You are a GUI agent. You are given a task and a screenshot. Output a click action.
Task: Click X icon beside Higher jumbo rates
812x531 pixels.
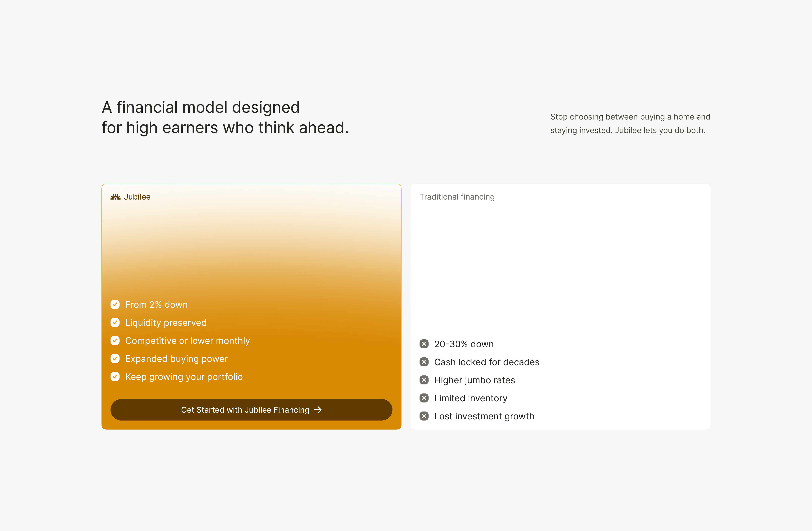424,380
